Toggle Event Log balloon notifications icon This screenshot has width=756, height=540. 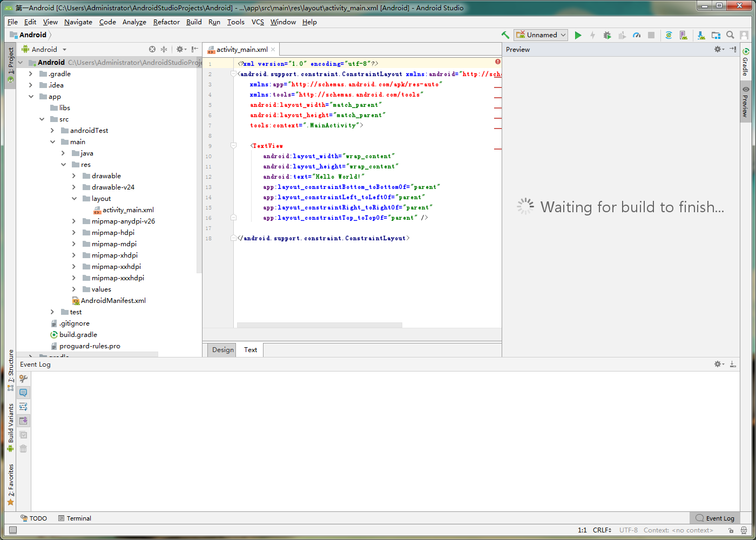pos(23,393)
